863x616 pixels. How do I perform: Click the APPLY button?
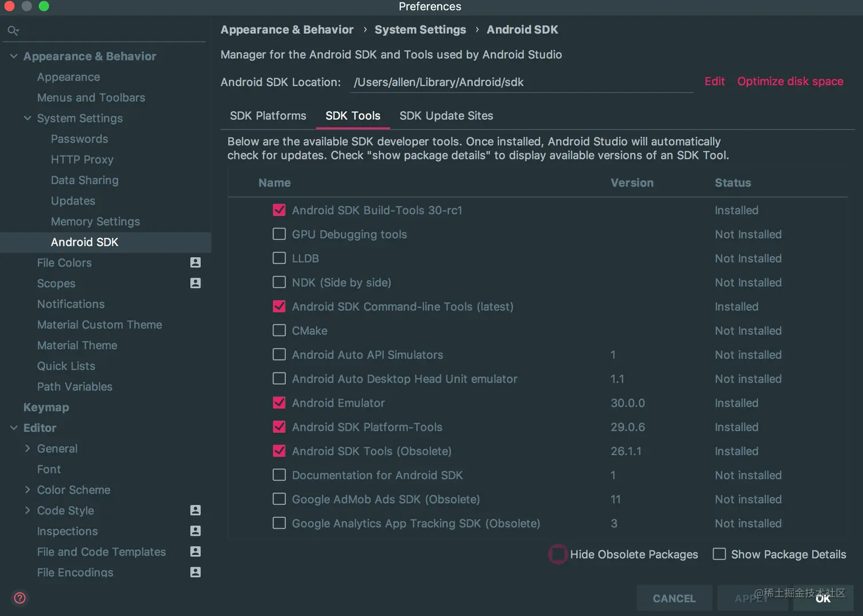click(x=752, y=598)
